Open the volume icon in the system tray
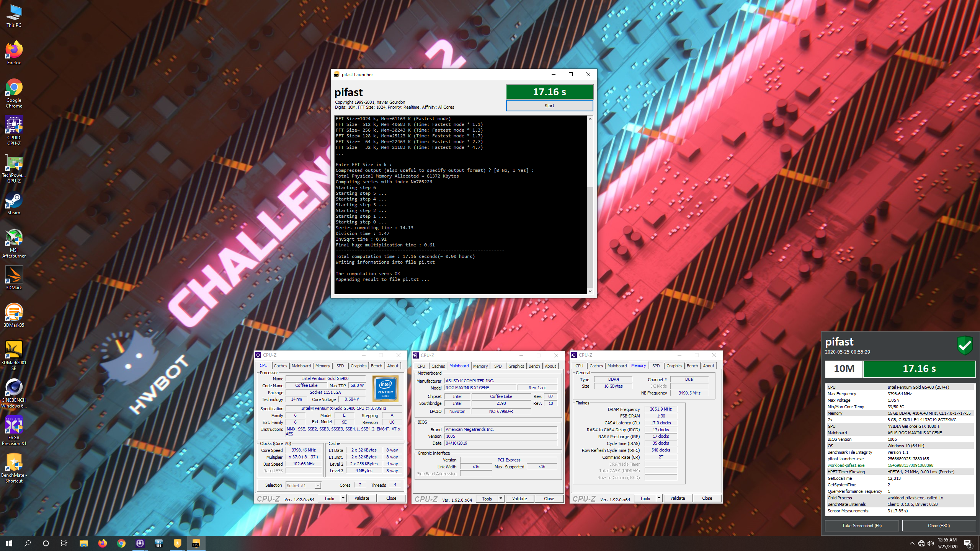980x551 pixels. pyautogui.click(x=931, y=543)
